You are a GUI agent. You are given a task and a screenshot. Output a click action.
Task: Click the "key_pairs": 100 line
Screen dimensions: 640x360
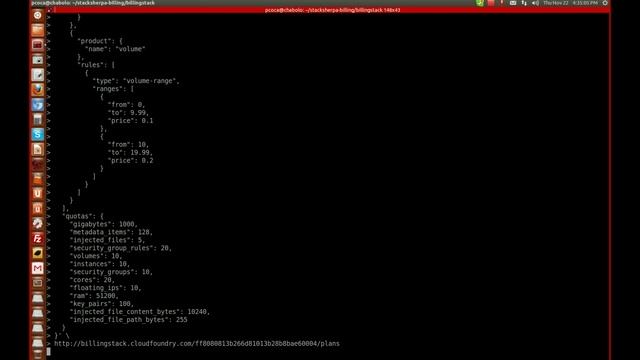[x=102, y=304]
